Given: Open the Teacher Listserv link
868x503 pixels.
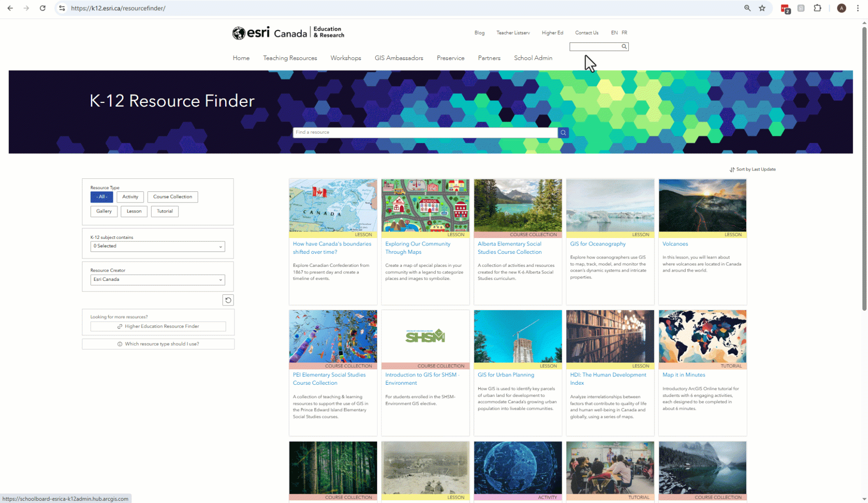Looking at the screenshot, I should pyautogui.click(x=513, y=33).
